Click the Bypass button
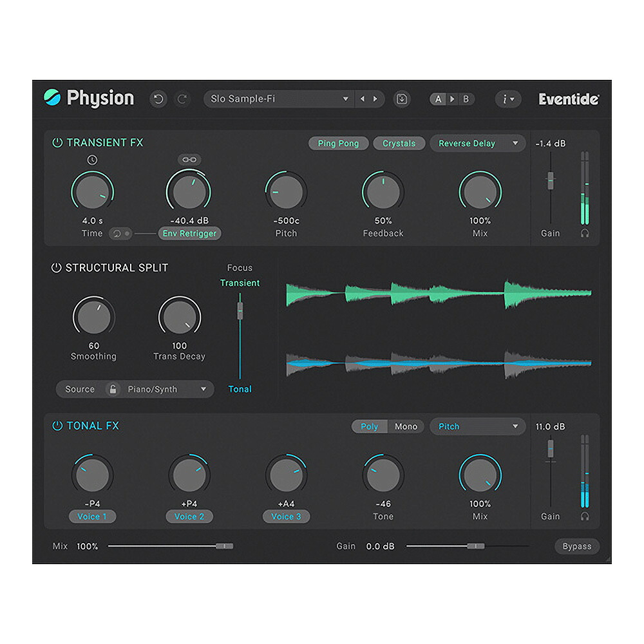The width and height of the screenshot is (644, 644). 577,546
